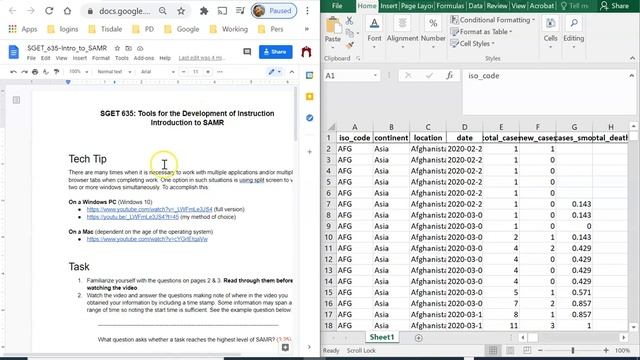Image resolution: width=640 pixels, height=360 pixels.
Task: Click Share in Excel title area
Action: [x=615, y=6]
